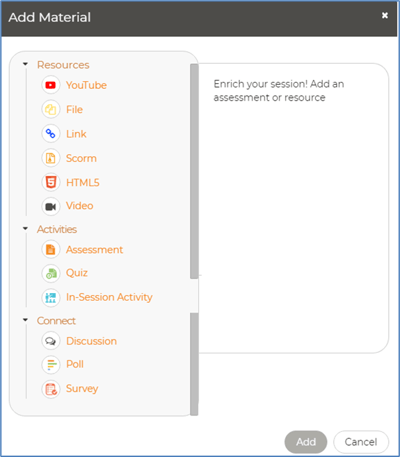Pick the HTML5 shield icon

pyautogui.click(x=51, y=182)
